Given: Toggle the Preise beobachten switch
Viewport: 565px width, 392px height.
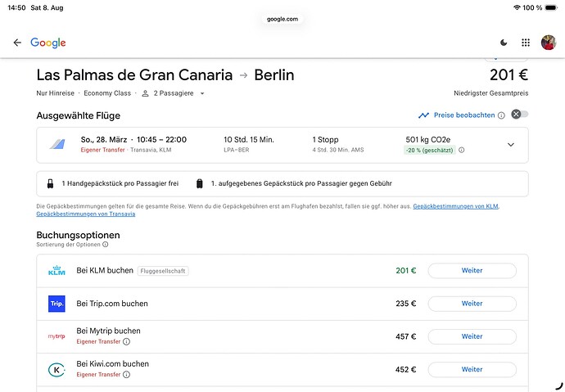Looking at the screenshot, I should click(x=520, y=114).
